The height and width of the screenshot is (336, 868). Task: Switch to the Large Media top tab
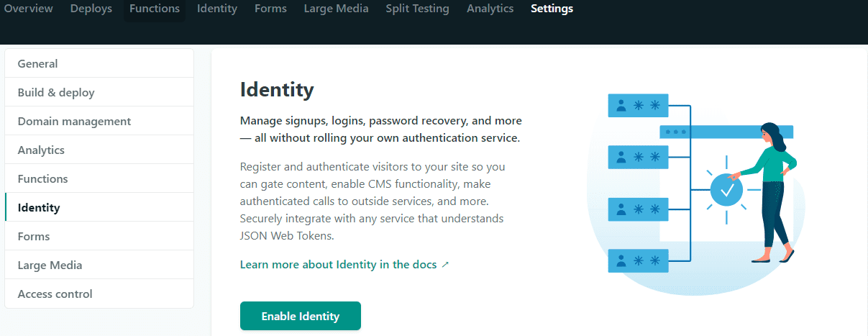(x=336, y=9)
